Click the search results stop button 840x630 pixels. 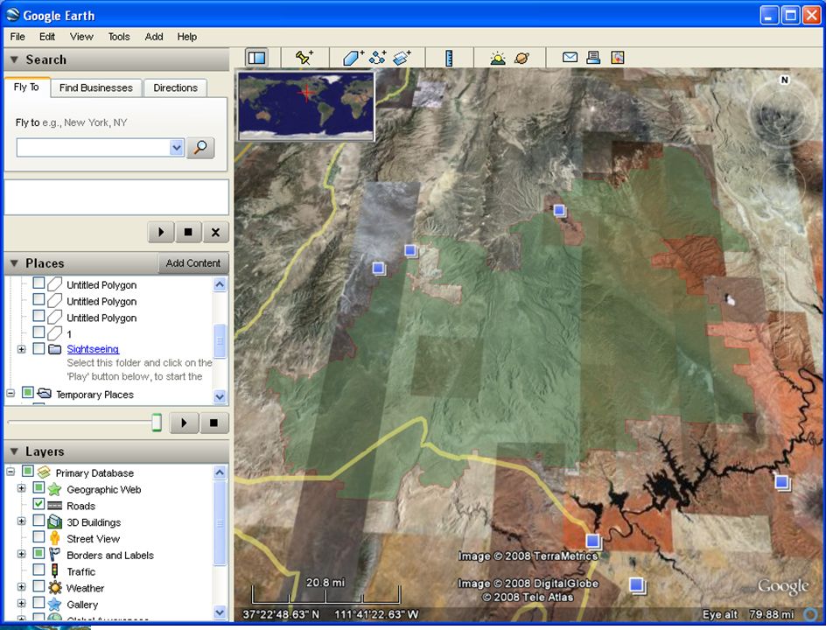(x=188, y=232)
